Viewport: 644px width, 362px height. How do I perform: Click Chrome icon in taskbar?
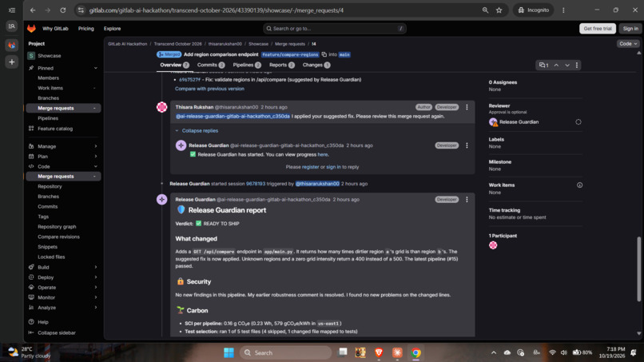(x=415, y=352)
